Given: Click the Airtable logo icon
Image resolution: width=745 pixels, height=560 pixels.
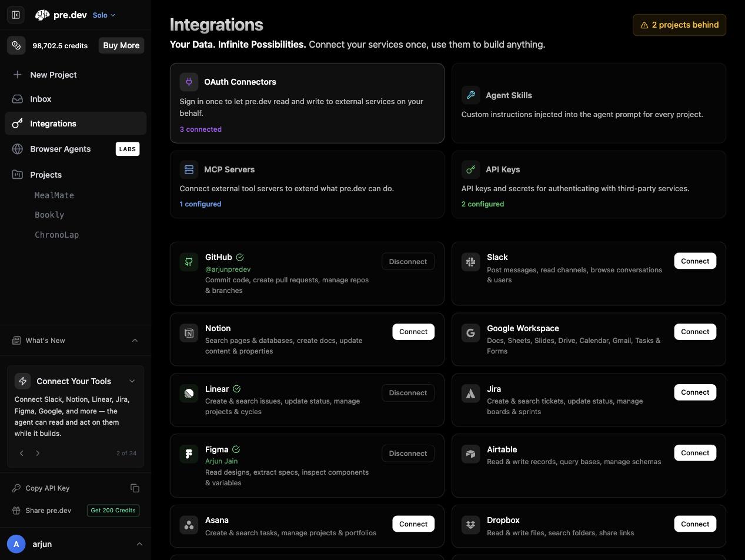Looking at the screenshot, I should [470, 454].
